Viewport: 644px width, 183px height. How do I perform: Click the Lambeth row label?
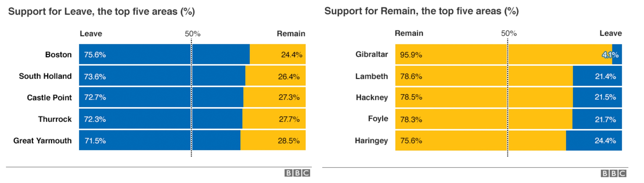371,76
